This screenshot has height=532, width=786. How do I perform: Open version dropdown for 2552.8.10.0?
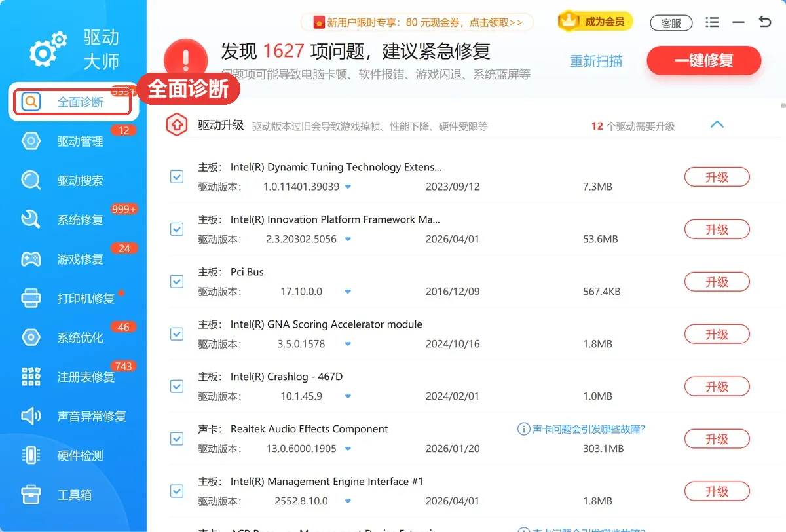348,501
